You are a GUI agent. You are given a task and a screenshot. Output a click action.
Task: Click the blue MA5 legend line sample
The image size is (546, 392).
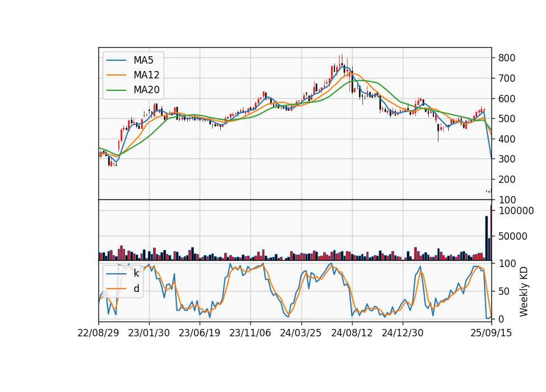(x=116, y=60)
